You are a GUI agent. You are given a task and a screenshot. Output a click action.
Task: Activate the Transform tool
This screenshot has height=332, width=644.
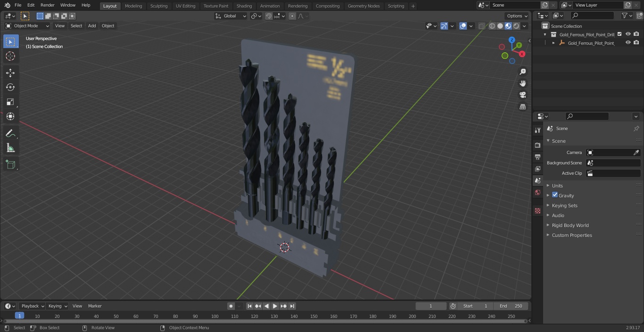coord(10,116)
